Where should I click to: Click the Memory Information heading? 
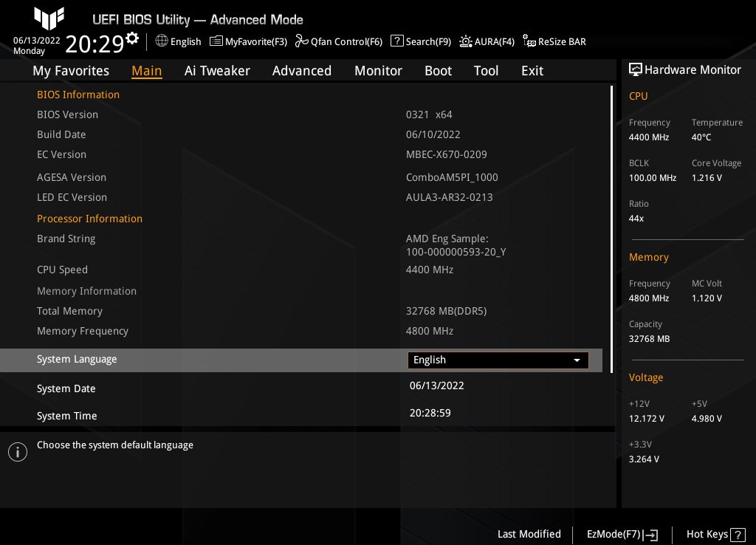(87, 291)
